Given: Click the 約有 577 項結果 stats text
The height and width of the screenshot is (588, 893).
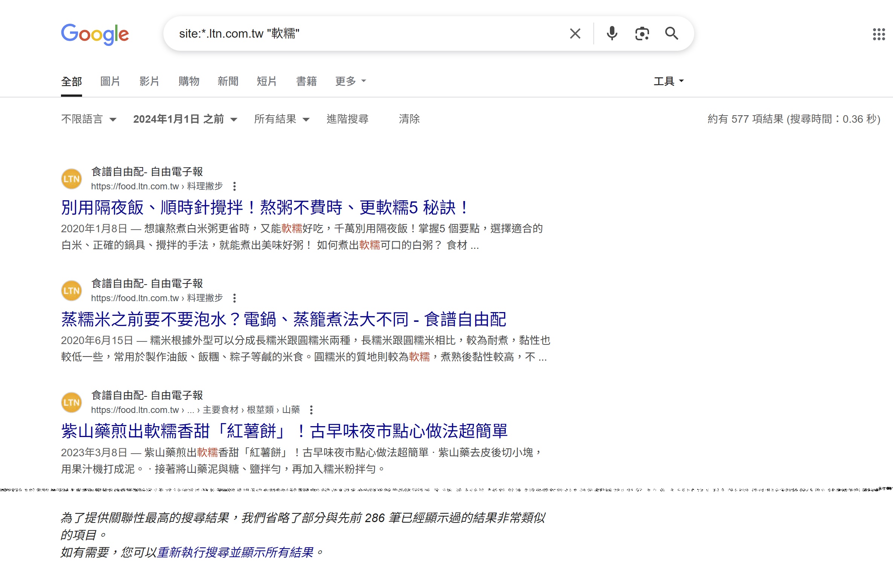Looking at the screenshot, I should tap(794, 119).
